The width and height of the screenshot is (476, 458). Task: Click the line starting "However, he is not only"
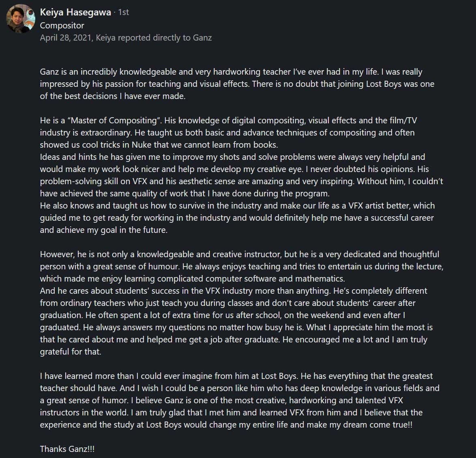tap(239, 254)
